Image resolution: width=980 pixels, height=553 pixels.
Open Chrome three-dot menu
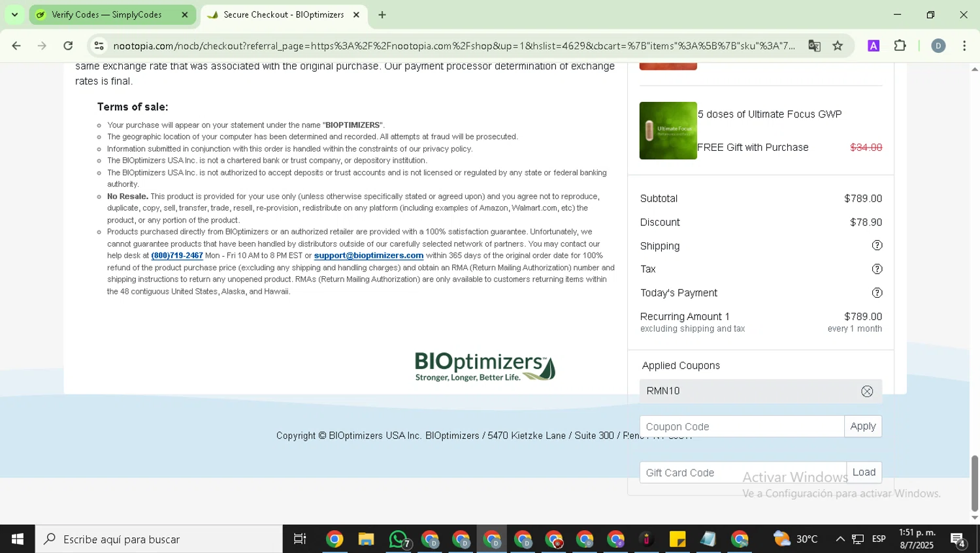point(964,46)
